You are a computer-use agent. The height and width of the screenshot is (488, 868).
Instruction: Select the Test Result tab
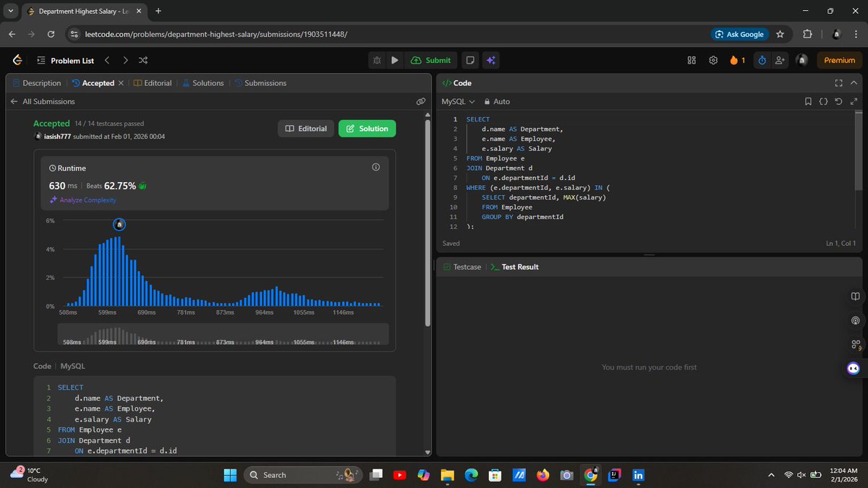click(514, 267)
